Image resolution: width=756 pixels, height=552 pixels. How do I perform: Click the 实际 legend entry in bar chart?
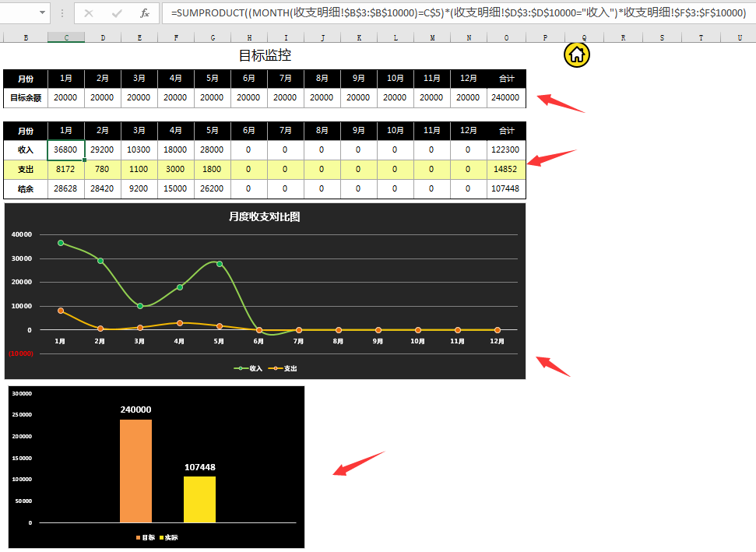[169, 537]
